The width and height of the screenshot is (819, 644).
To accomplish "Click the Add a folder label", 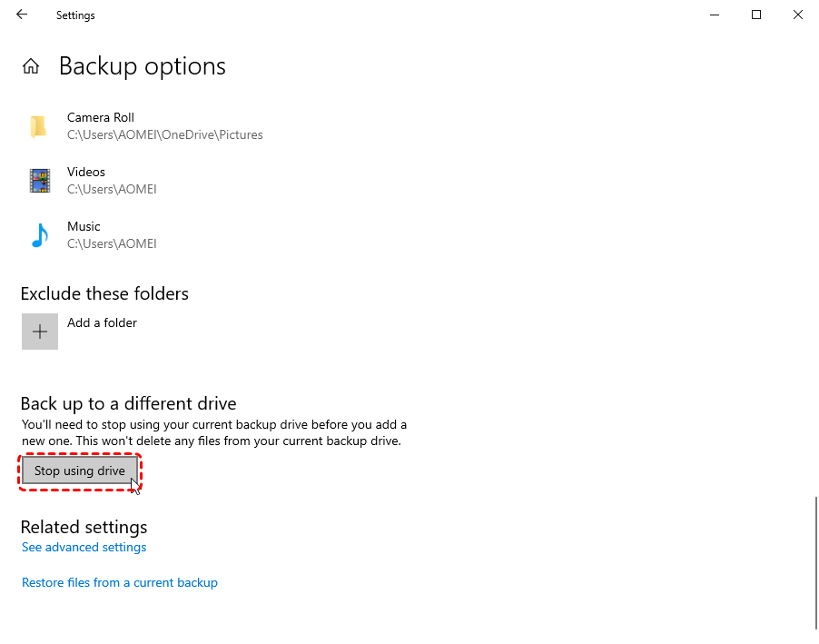I will (x=102, y=323).
